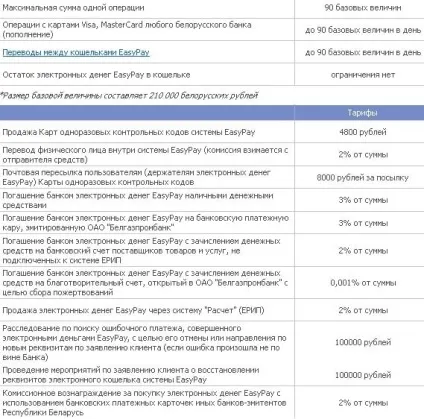Select the '4800 рублей' tariff value

tap(363, 132)
